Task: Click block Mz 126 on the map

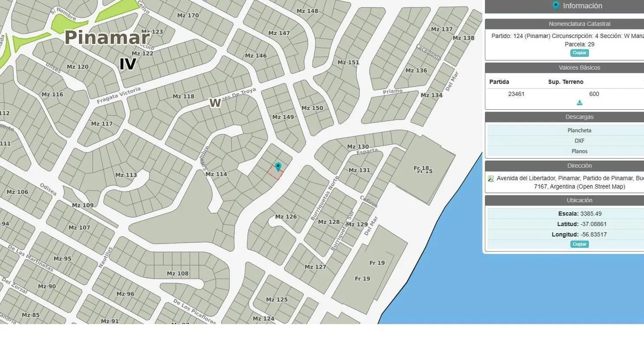Action: click(286, 217)
